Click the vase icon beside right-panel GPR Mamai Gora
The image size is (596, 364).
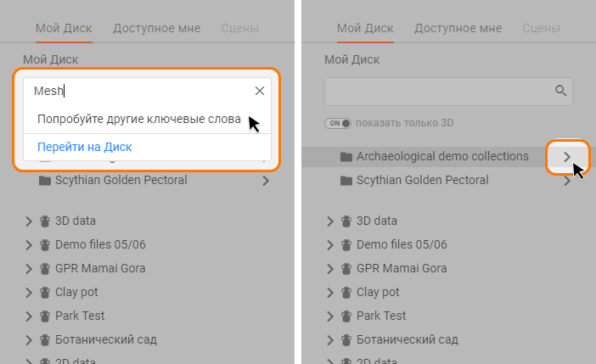[x=346, y=268]
